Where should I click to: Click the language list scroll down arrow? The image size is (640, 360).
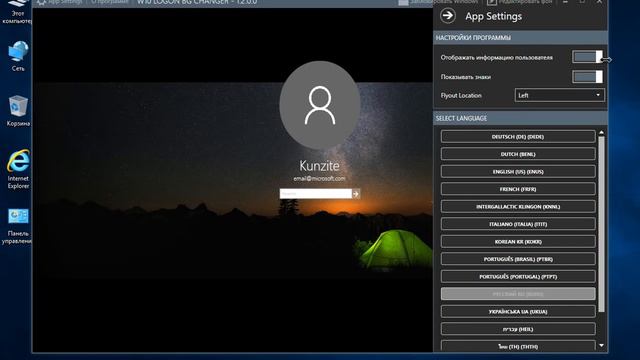click(x=601, y=346)
